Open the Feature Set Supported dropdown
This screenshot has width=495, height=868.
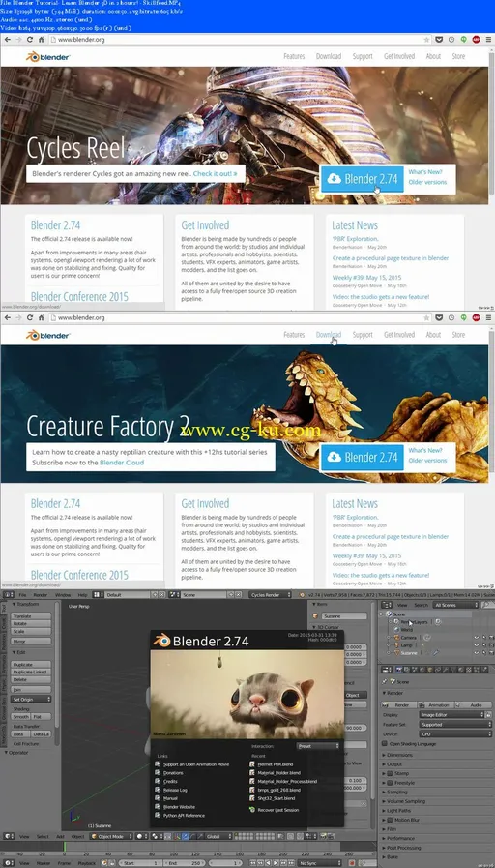pyautogui.click(x=455, y=724)
